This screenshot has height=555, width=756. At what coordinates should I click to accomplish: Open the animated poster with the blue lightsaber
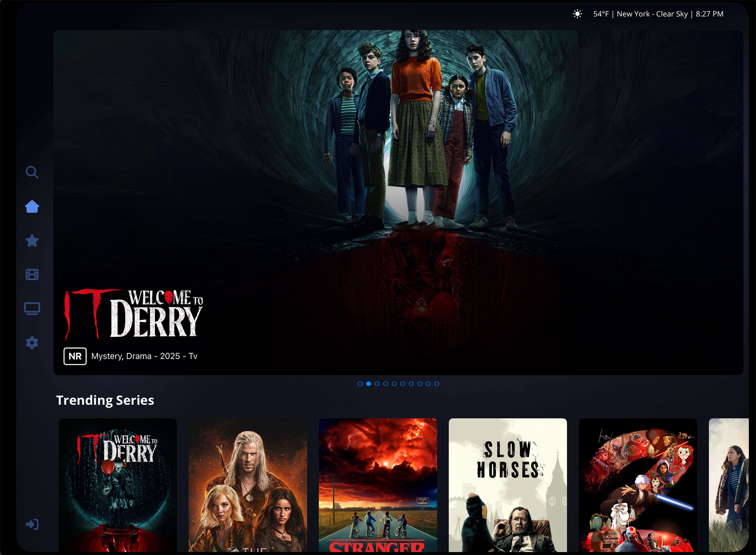pos(638,485)
